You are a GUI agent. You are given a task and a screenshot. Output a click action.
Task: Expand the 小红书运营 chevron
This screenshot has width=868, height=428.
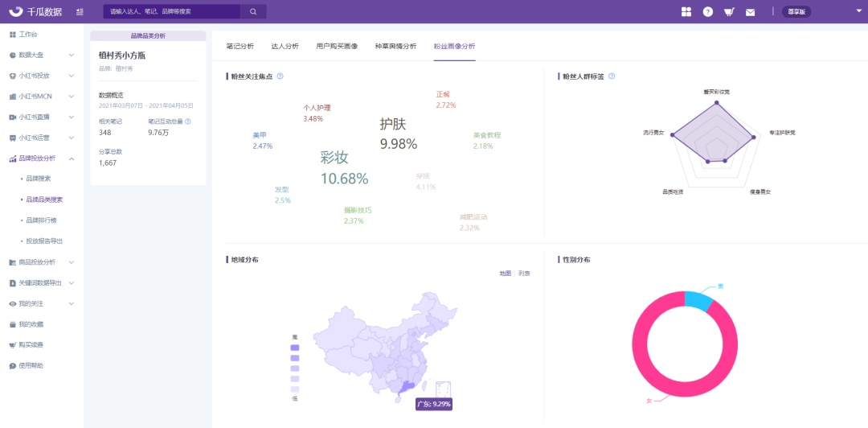[72, 138]
